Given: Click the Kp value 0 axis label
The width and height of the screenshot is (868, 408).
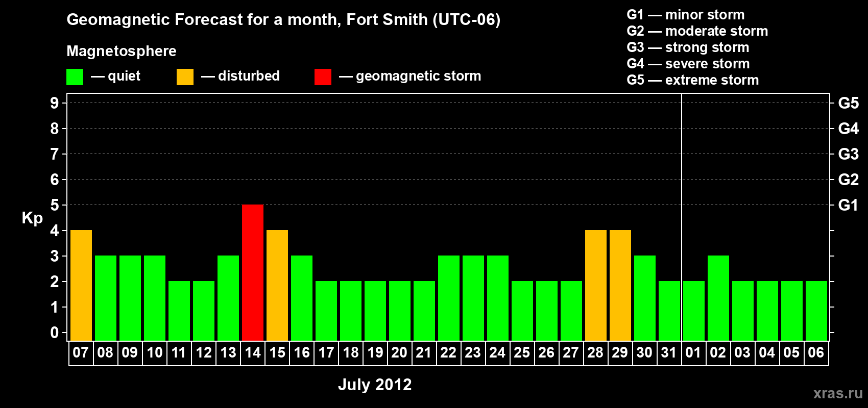Looking at the screenshot, I should coord(55,333).
